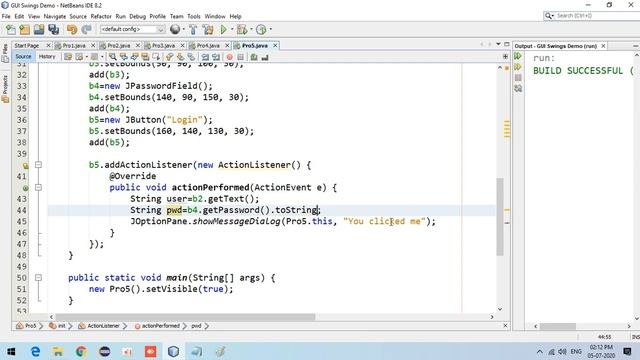
Task: Collapse the main method fold on line 50
Action: pyautogui.click(x=38, y=278)
